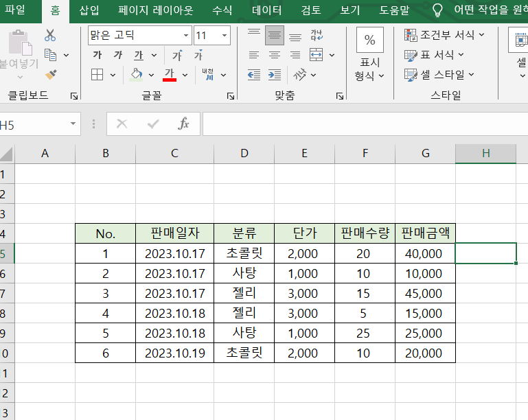Click the Cut scissors icon
The height and width of the screenshot is (420, 528).
50,35
